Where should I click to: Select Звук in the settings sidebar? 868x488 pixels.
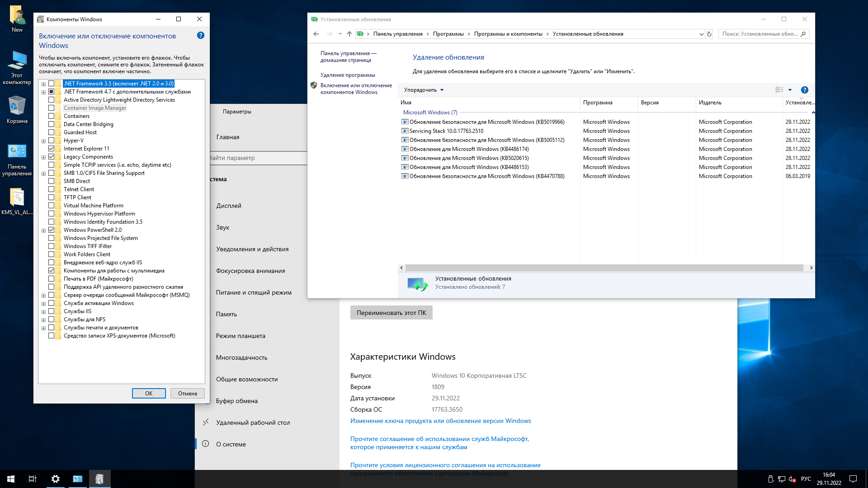click(x=222, y=227)
